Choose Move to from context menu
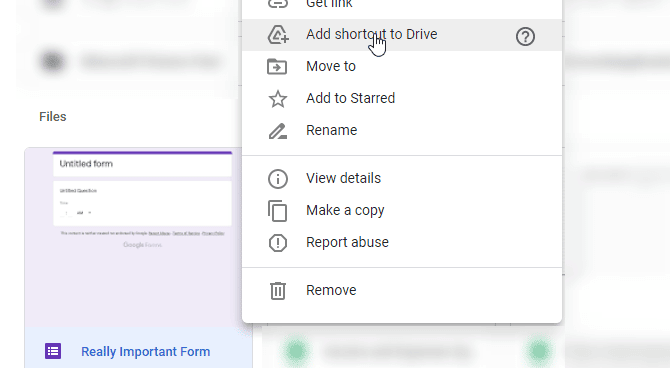670x368 pixels. [402, 67]
